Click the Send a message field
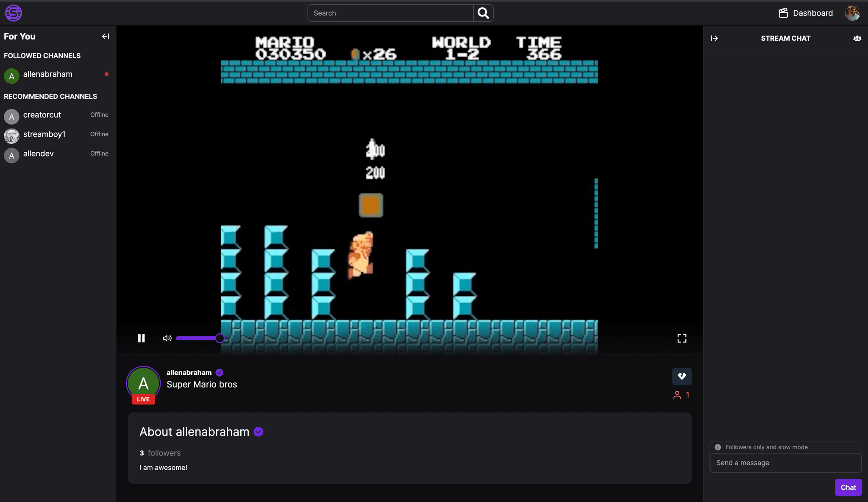The image size is (868, 502). point(785,463)
